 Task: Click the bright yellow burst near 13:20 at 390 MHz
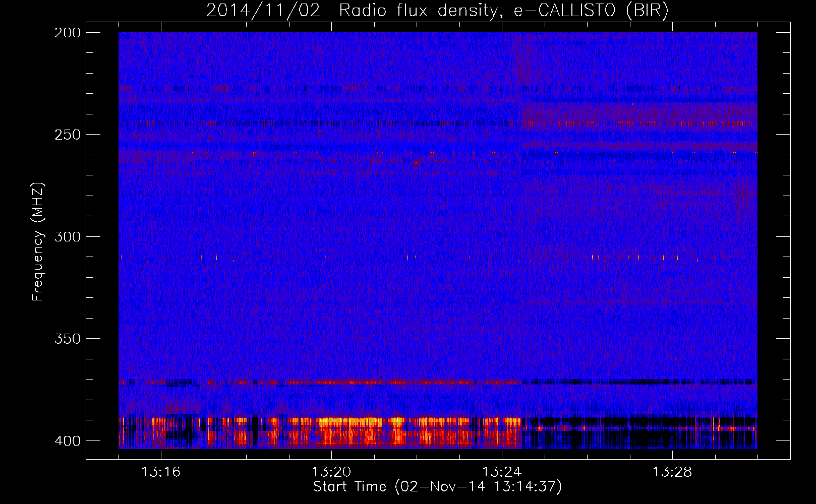[351, 421]
